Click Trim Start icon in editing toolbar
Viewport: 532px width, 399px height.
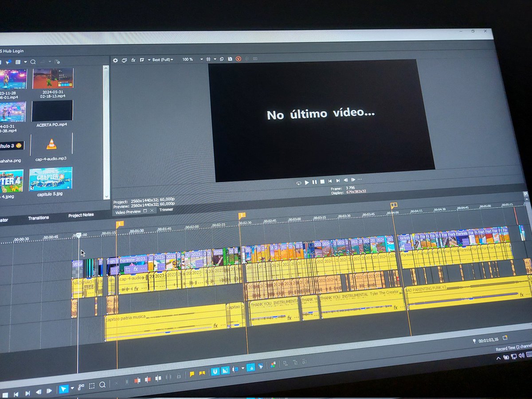tap(137, 381)
